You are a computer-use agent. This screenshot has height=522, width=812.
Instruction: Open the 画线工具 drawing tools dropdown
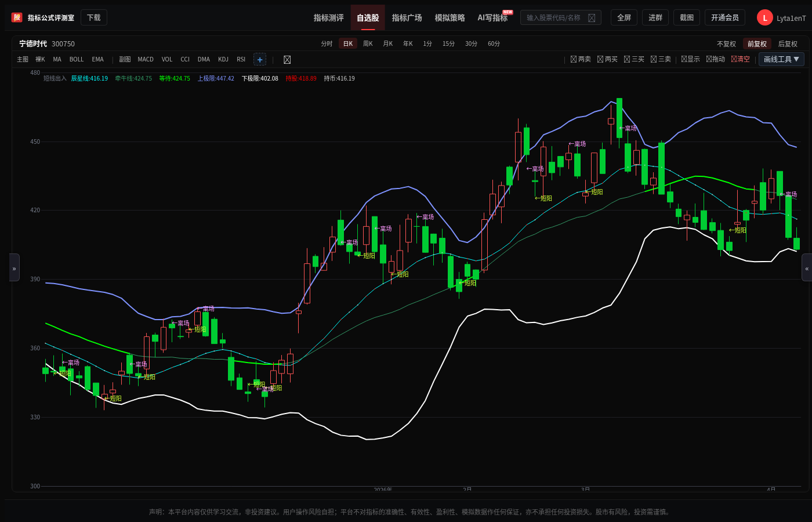781,59
